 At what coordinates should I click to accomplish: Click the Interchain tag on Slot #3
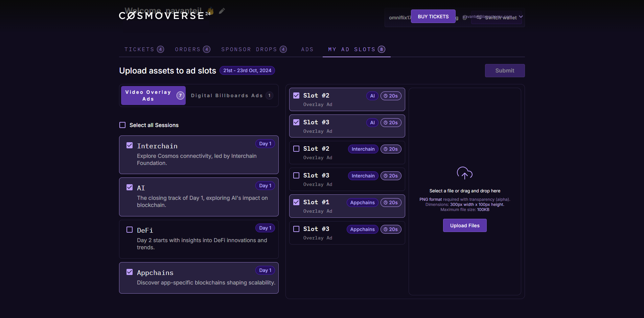click(x=363, y=176)
